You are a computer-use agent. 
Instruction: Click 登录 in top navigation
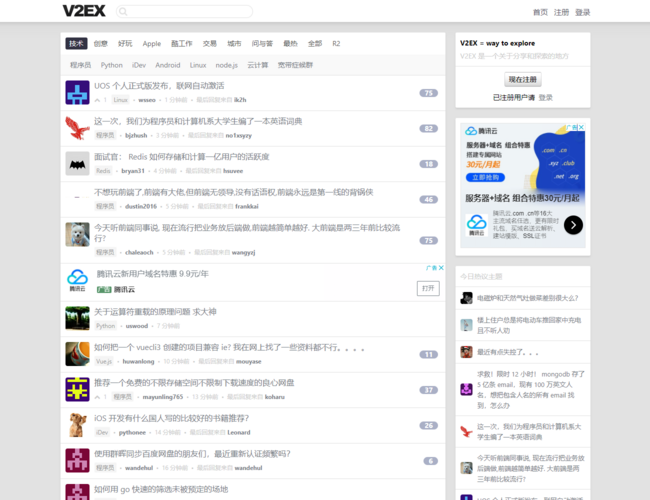[x=582, y=12]
